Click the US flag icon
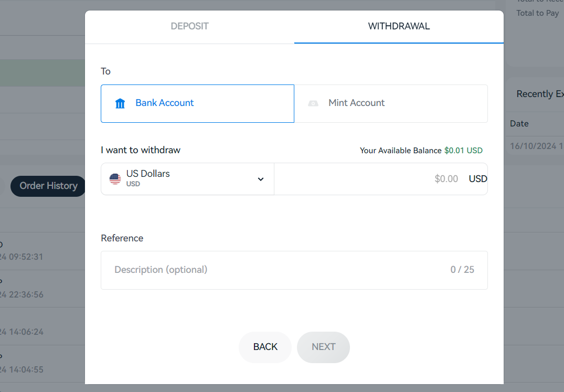This screenshot has width=564, height=392. (x=115, y=179)
